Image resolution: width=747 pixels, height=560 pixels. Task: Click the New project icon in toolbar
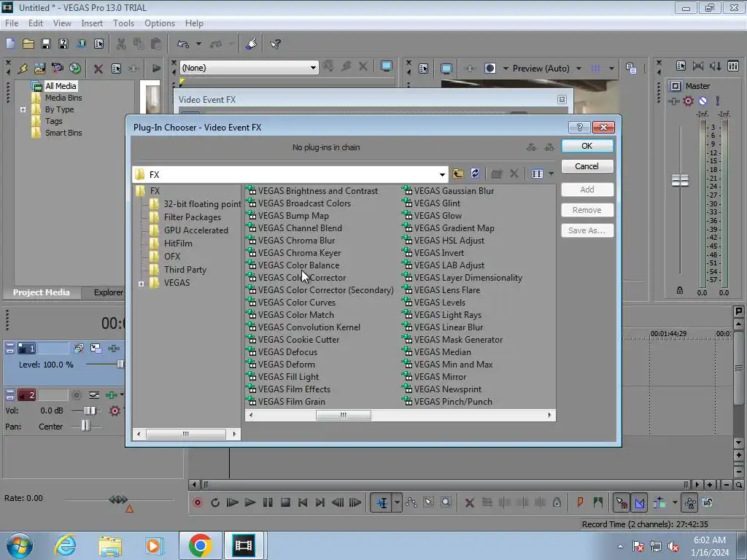(x=10, y=44)
